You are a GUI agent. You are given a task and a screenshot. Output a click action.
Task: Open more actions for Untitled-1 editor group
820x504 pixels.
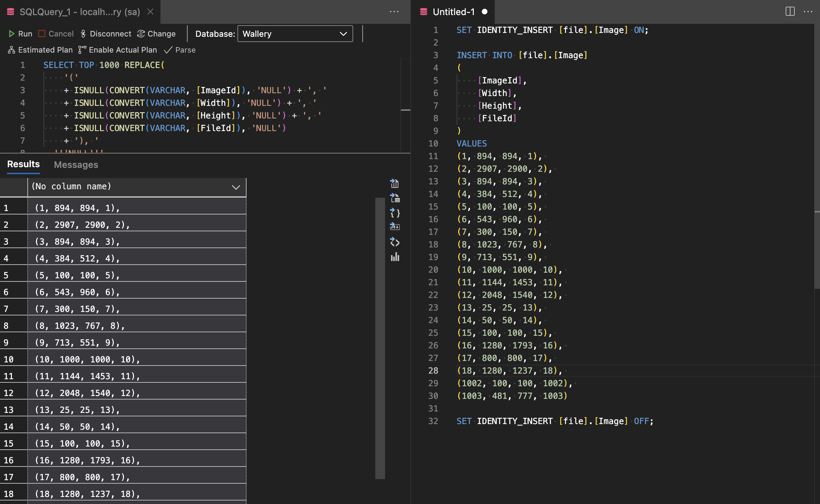(x=808, y=12)
